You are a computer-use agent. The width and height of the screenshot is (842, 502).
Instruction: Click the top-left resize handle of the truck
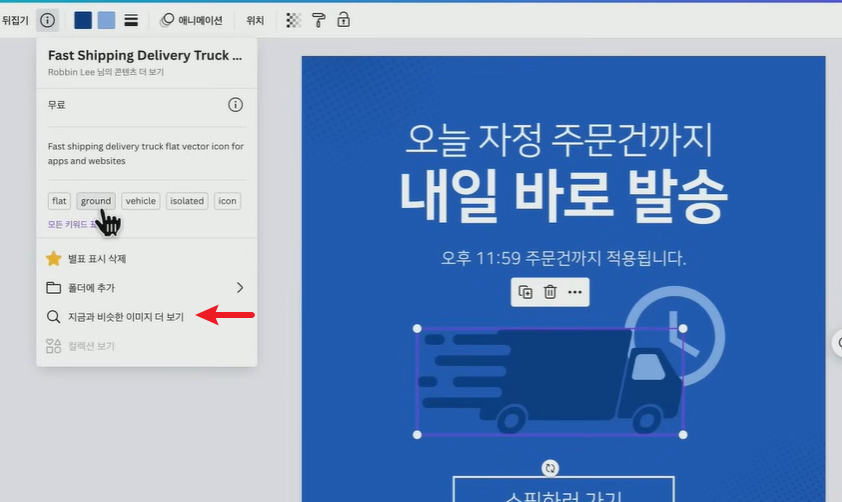pos(417,329)
